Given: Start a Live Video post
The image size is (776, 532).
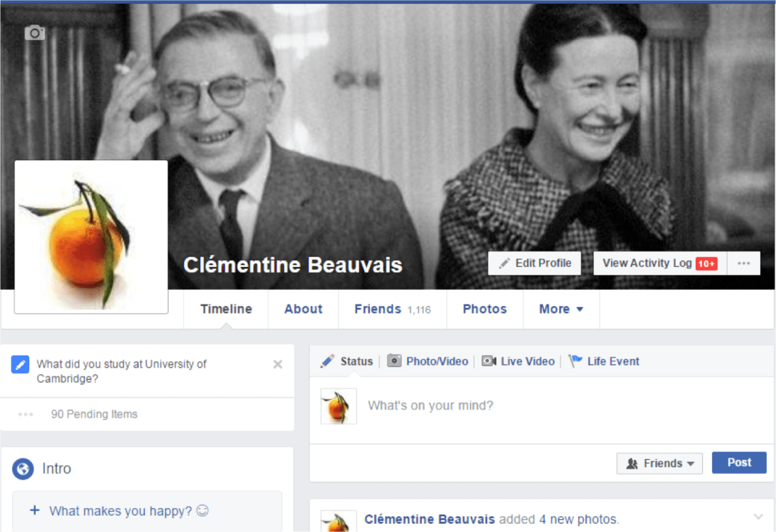Looking at the screenshot, I should [x=518, y=361].
